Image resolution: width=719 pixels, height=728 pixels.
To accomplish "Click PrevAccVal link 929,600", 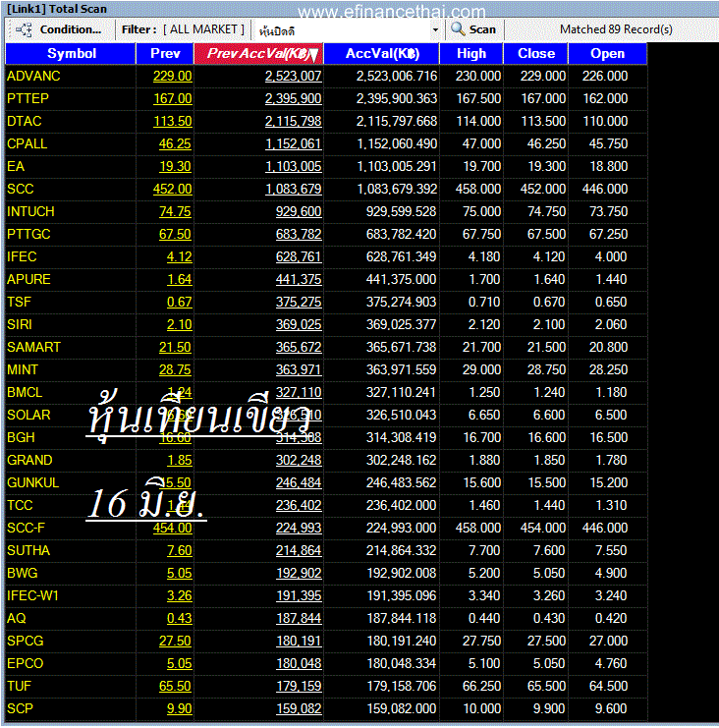I will [299, 211].
